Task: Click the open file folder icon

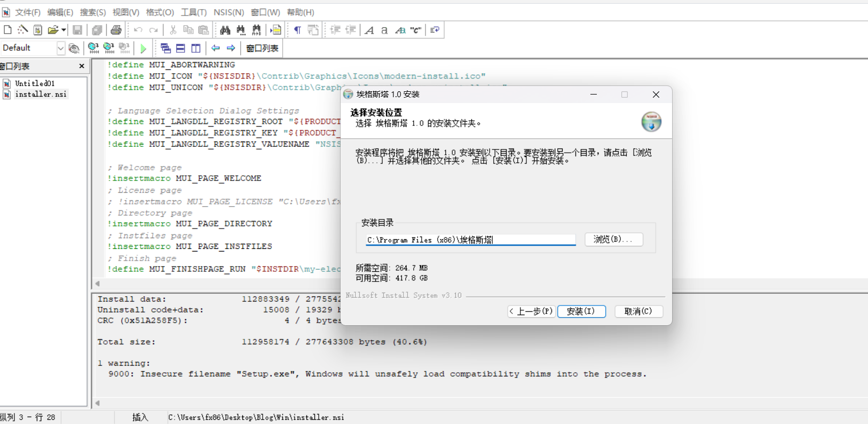Action: tap(52, 30)
